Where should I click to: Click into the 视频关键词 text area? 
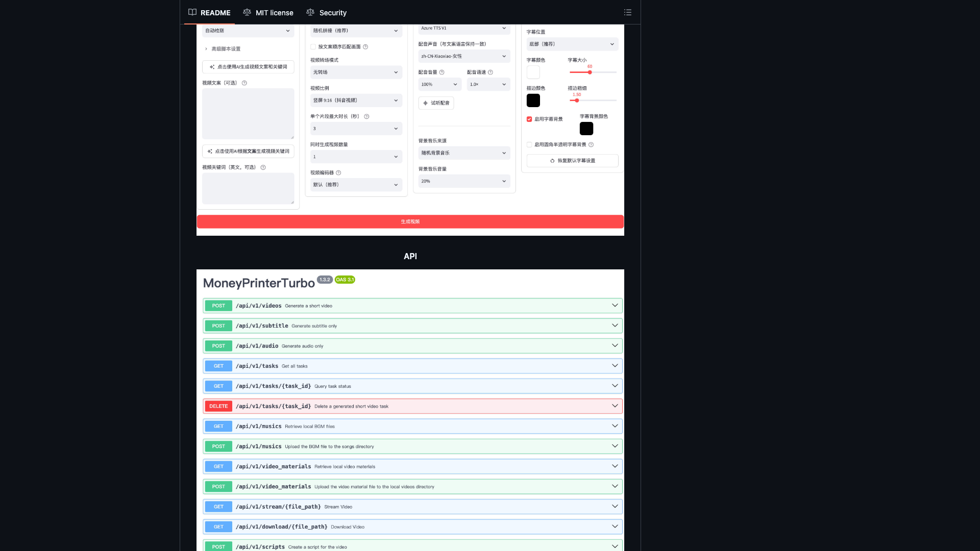[248, 188]
